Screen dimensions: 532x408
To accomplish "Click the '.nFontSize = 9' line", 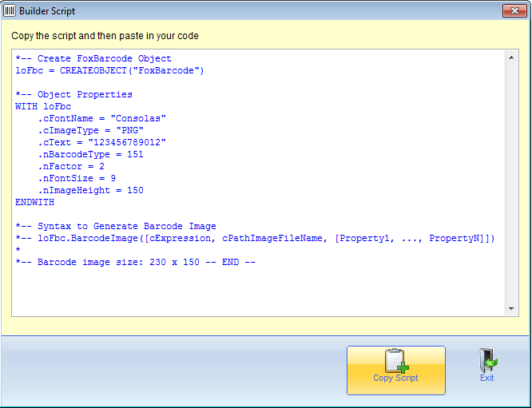I will [77, 178].
